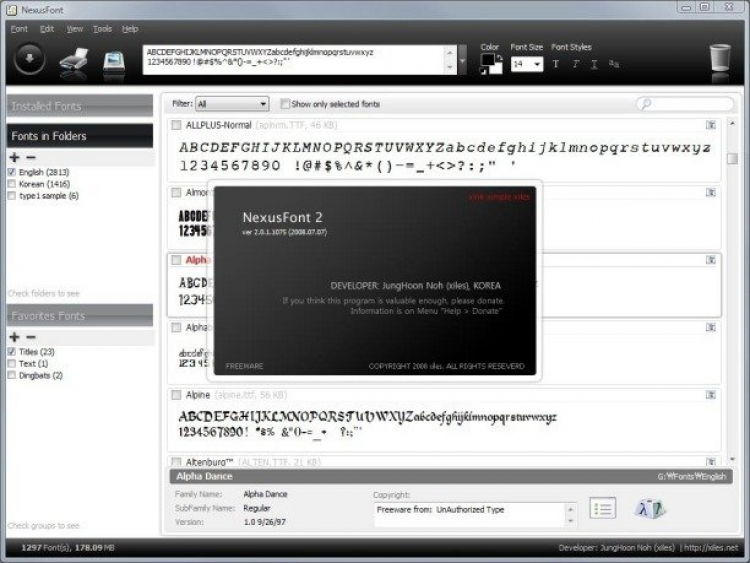Open sample text history dropdown arrow
The image size is (750, 563).
(x=463, y=60)
